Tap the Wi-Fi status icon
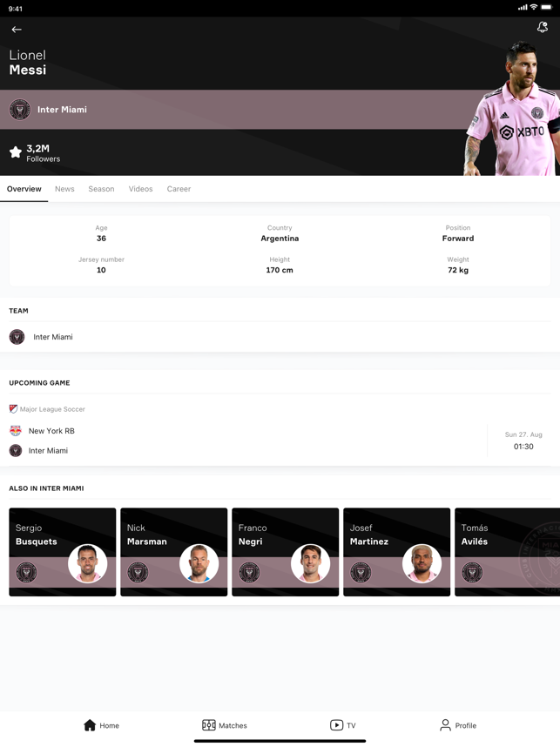560x747 pixels. coord(534,7)
